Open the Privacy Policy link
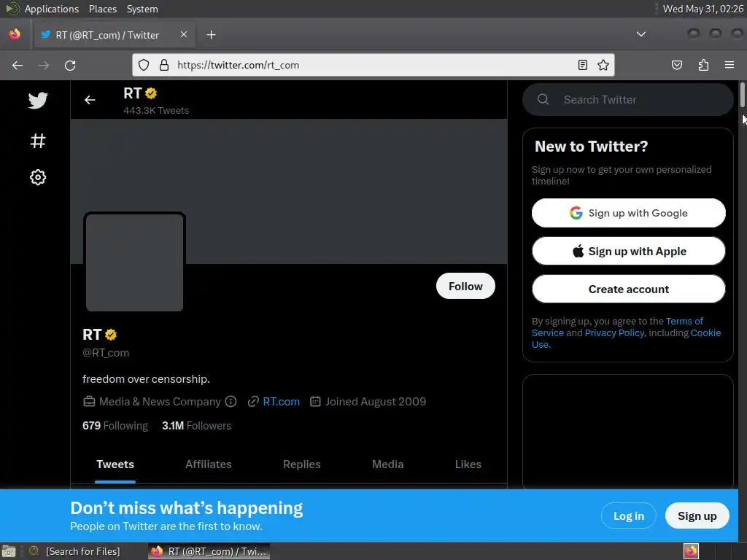The width and height of the screenshot is (747, 560). click(614, 332)
